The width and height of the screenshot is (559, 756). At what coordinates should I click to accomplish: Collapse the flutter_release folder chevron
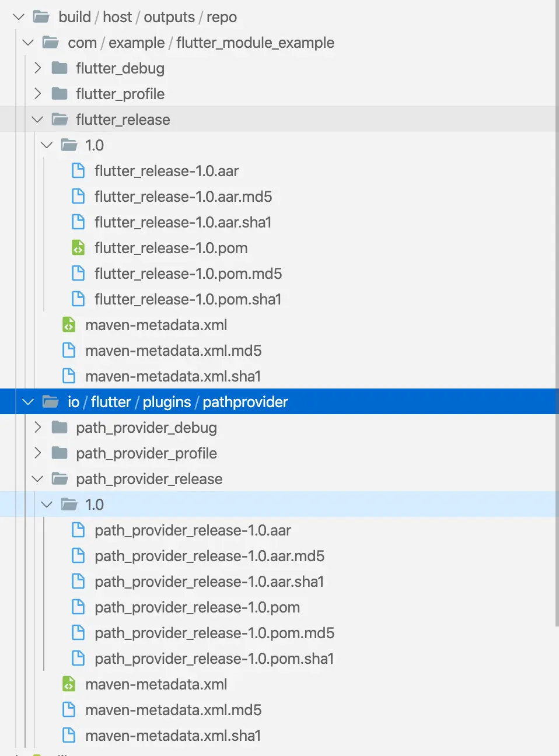[38, 120]
